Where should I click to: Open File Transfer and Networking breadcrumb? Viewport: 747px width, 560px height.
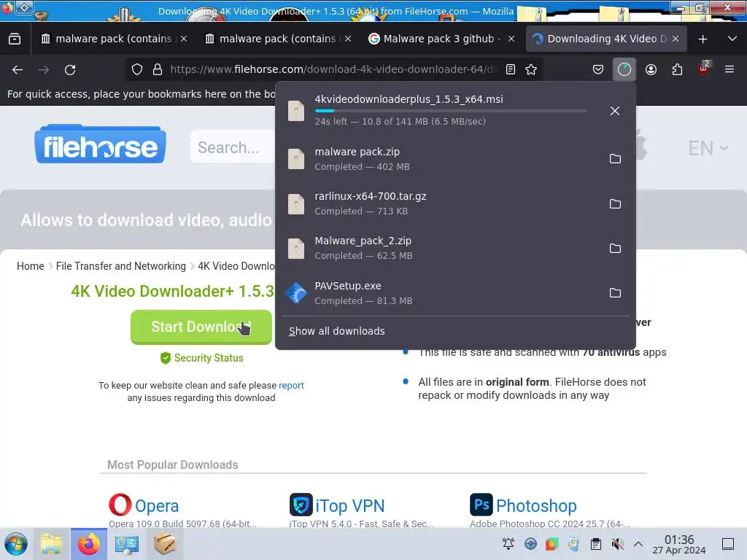pyautogui.click(x=121, y=266)
